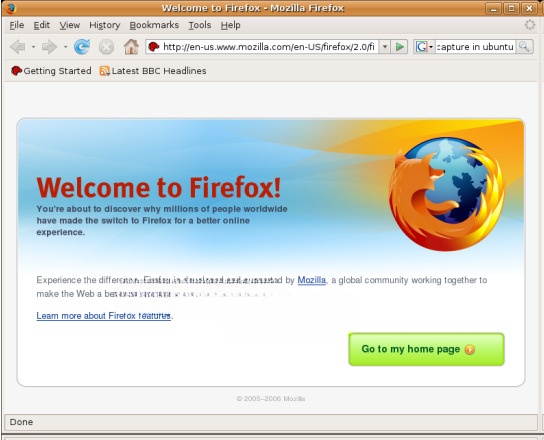Close the Firefox window
Viewport: 544px width, 440px height.
(x=529, y=8)
